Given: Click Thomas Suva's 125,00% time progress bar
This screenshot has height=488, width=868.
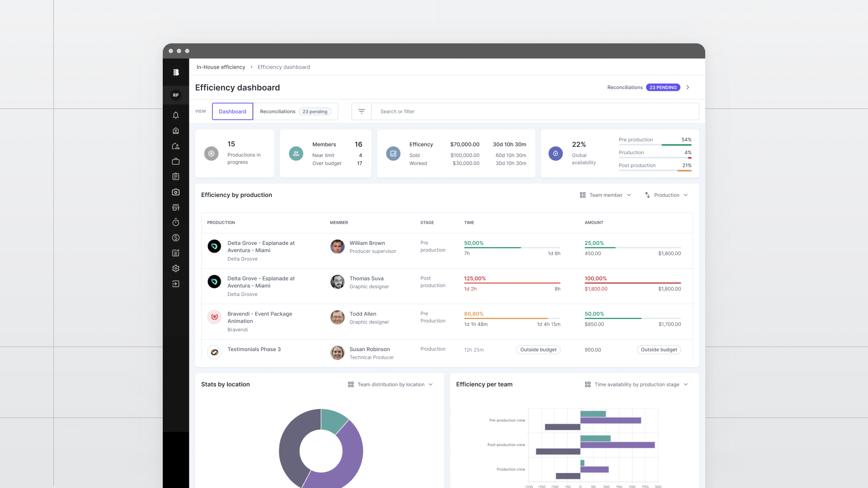Looking at the screenshot, I should click(x=512, y=283).
